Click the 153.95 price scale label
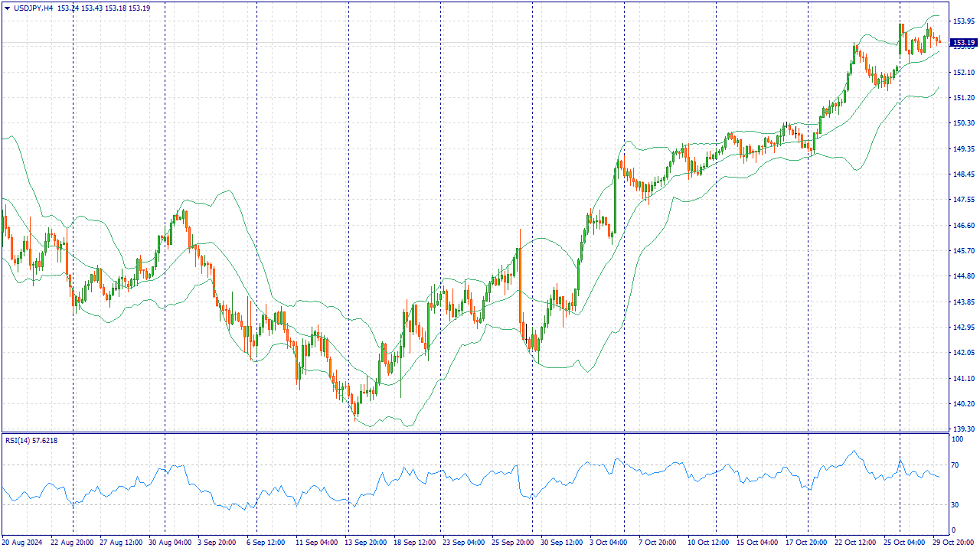This screenshot has height=551, width=980. pyautogui.click(x=962, y=21)
